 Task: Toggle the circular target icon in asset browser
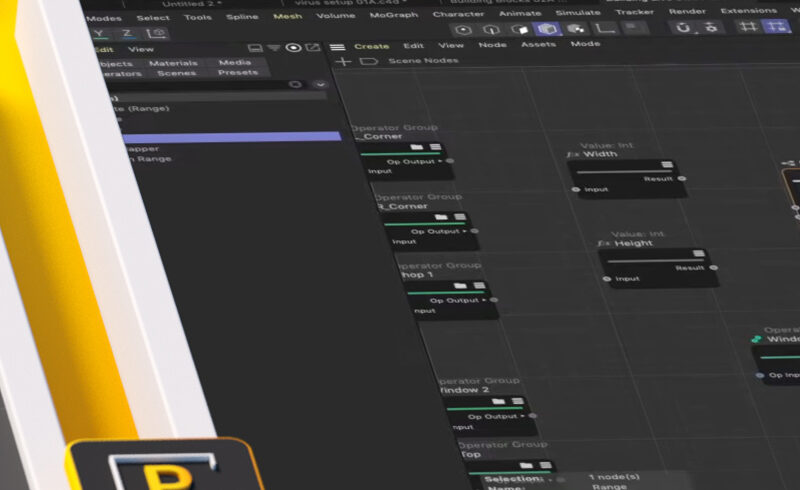(293, 47)
